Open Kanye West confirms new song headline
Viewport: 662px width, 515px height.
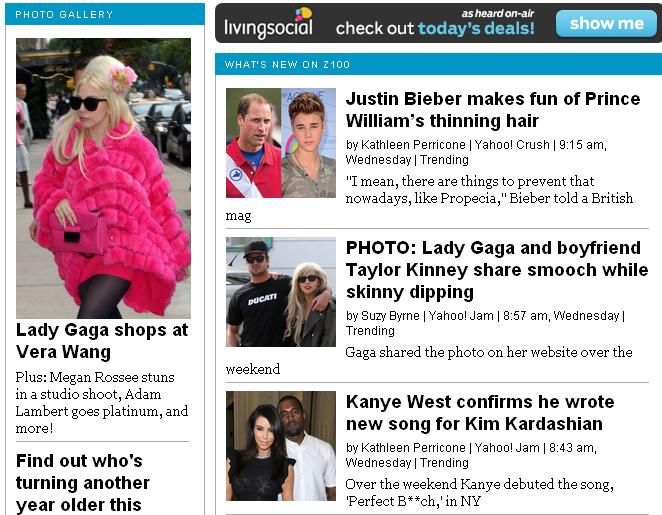480,413
